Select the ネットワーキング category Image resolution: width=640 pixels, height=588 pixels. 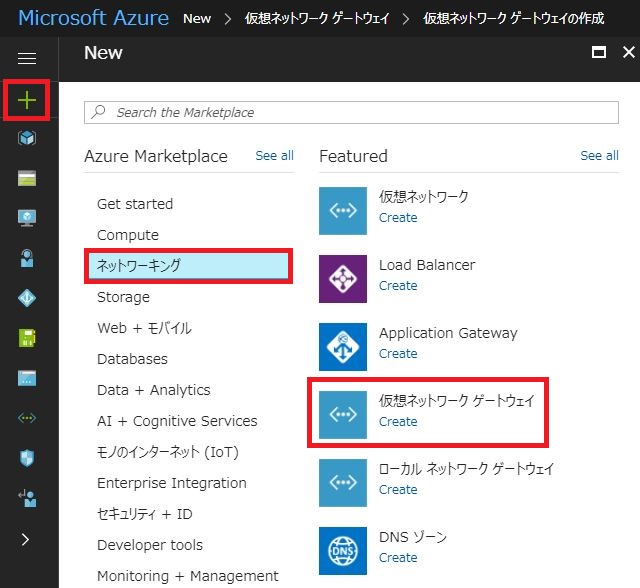click(x=188, y=266)
